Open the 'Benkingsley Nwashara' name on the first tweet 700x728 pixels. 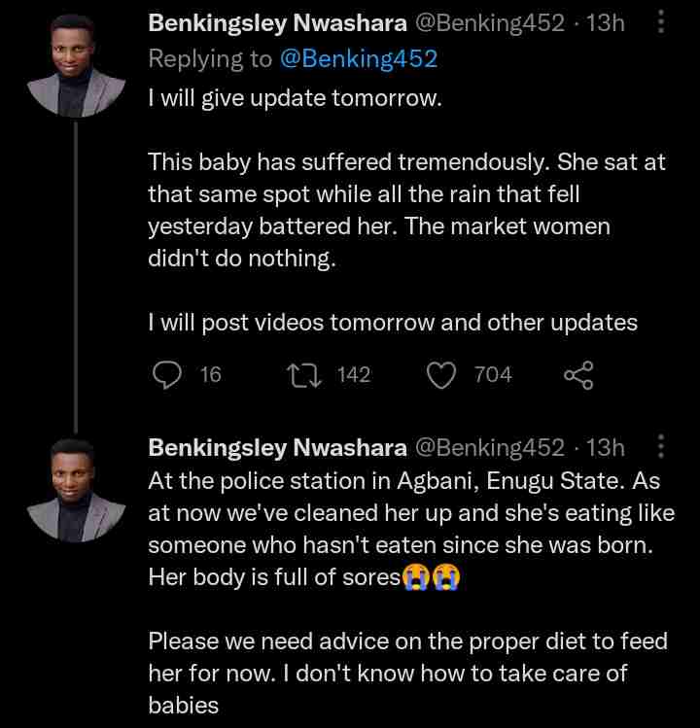277,23
